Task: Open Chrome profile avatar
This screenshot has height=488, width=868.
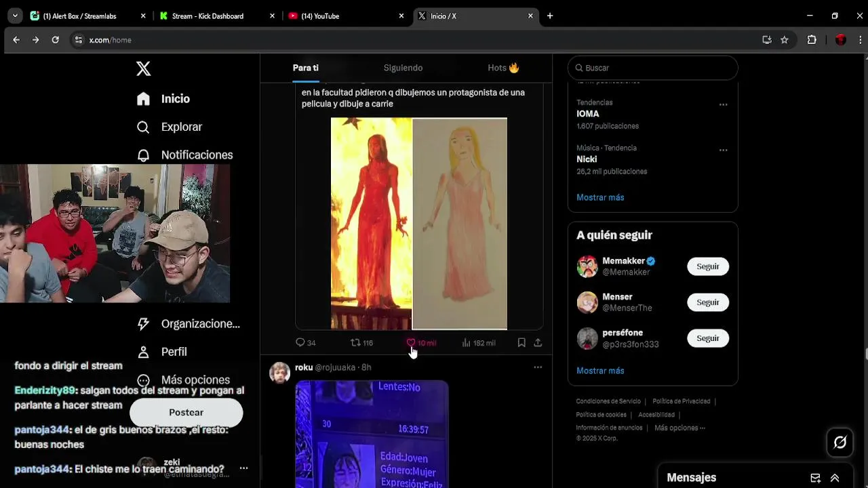Action: click(841, 40)
